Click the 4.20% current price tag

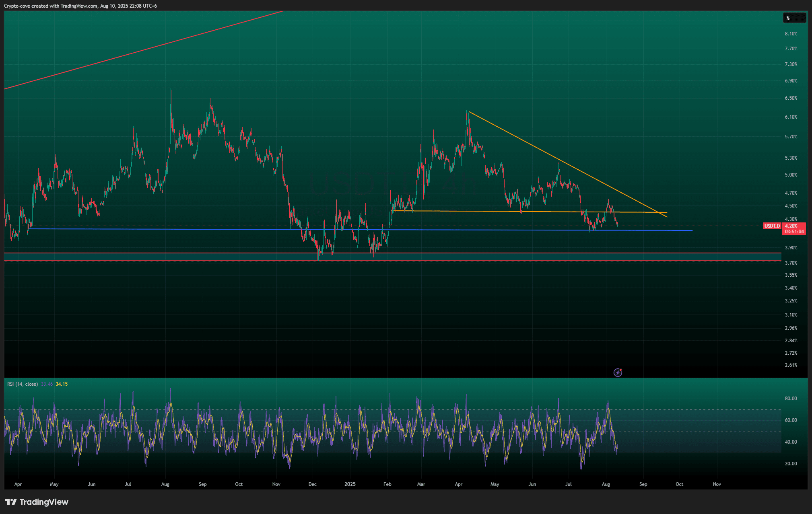[x=791, y=226]
